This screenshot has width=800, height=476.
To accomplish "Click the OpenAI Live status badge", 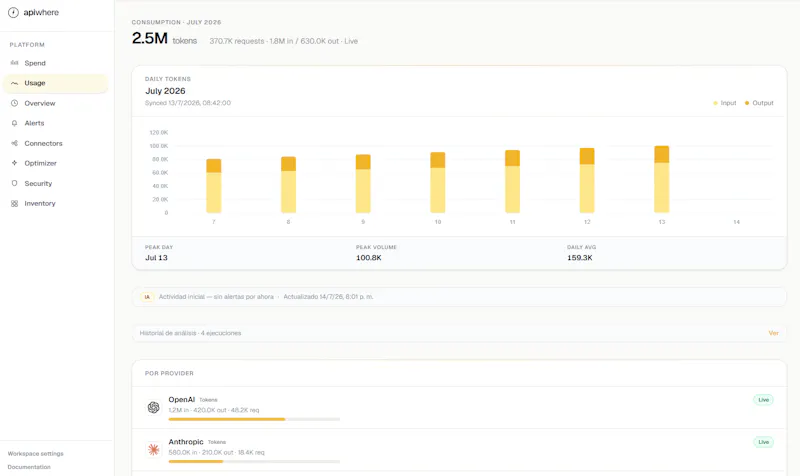I will [x=763, y=400].
